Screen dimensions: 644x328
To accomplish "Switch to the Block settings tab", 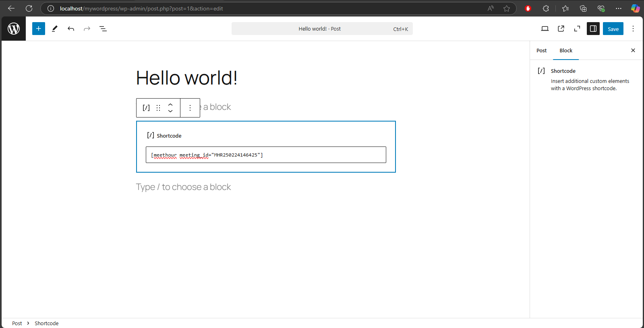I will 566,50.
